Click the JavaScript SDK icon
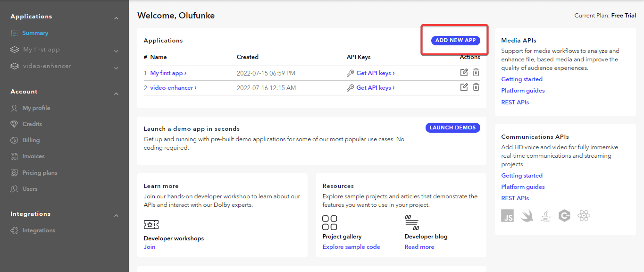Screen dimensions: 644x272 click(508, 216)
